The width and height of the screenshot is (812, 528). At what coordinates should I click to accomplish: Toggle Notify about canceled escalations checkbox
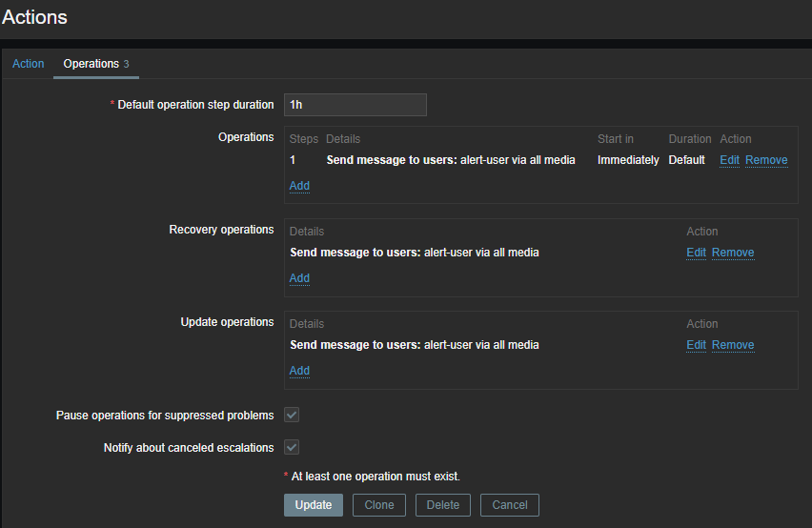293,447
